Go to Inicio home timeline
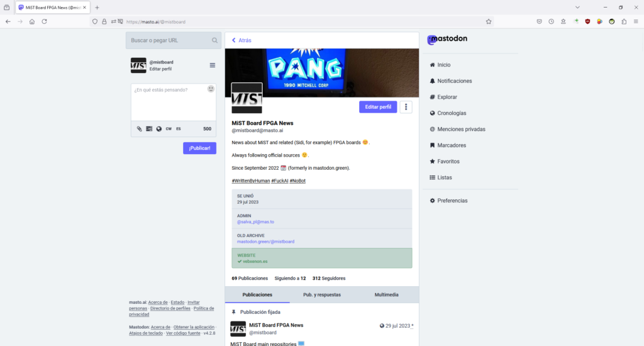This screenshot has width=644, height=346. pos(440,65)
